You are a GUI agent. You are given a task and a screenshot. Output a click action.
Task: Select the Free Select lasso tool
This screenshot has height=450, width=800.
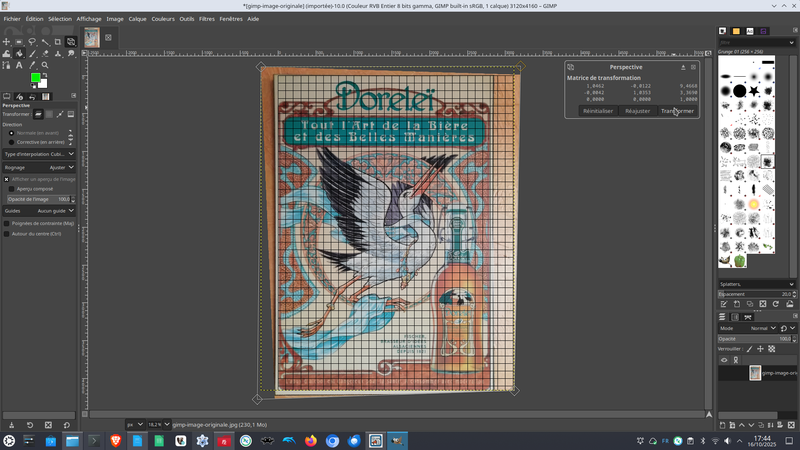click(x=32, y=42)
